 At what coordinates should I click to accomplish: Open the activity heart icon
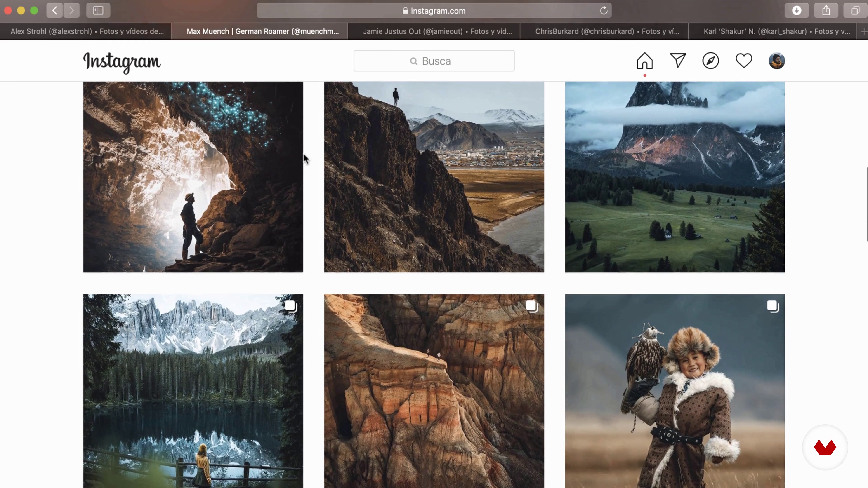(744, 61)
